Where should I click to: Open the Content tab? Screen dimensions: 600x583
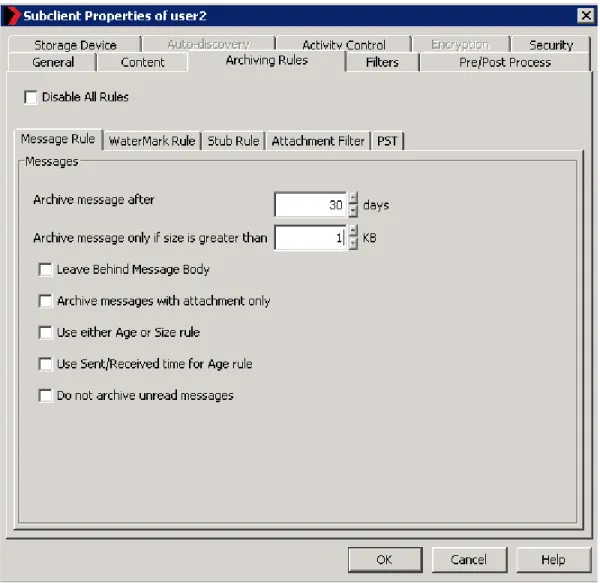142,62
